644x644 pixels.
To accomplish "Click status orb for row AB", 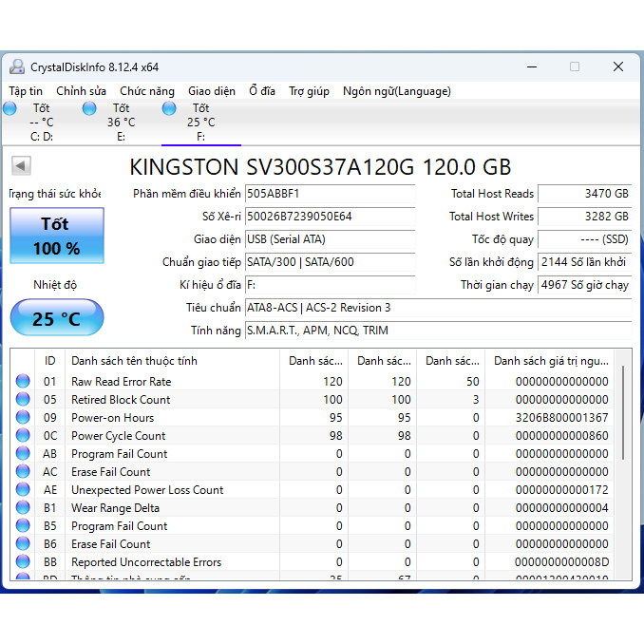I will tap(23, 453).
